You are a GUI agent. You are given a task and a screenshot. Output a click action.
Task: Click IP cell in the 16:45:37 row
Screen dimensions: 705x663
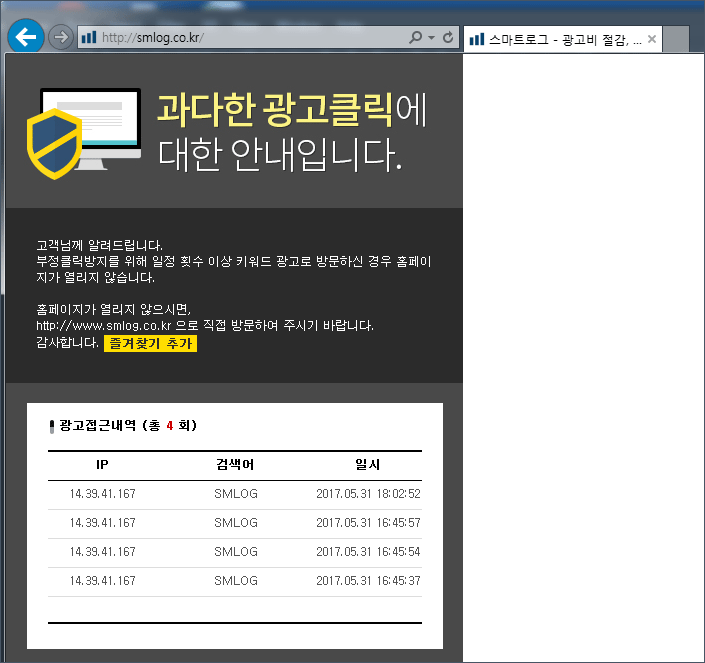tap(103, 581)
